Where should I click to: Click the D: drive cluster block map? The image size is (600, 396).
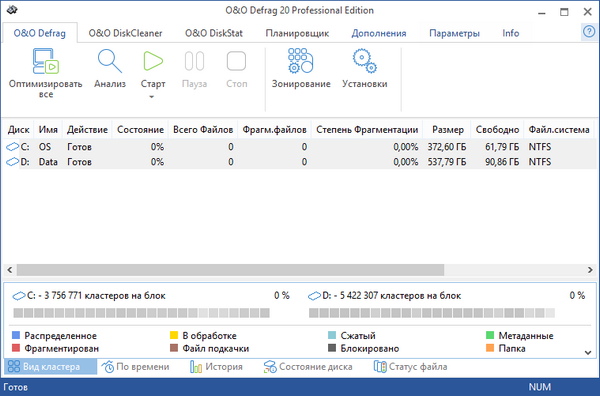[432, 313]
